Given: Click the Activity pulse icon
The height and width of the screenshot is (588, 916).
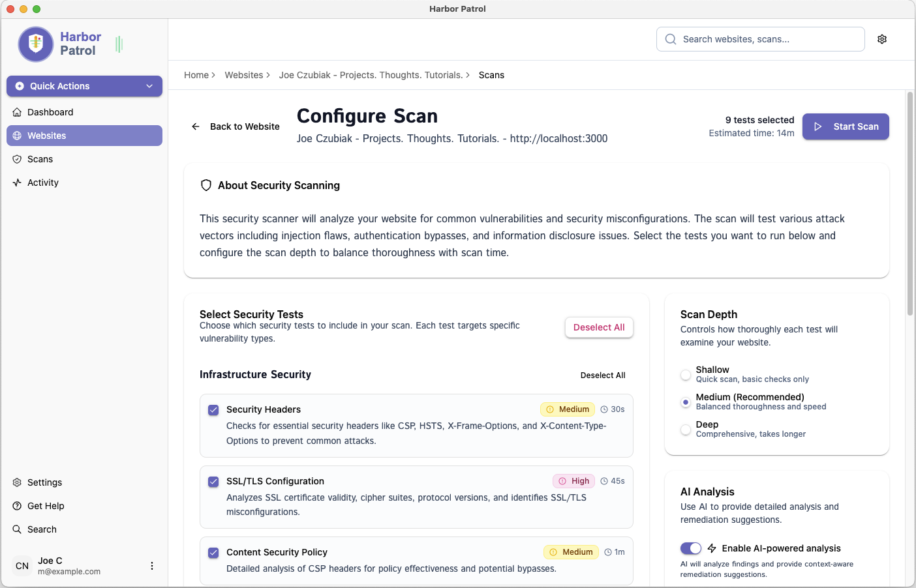Looking at the screenshot, I should click(x=16, y=183).
